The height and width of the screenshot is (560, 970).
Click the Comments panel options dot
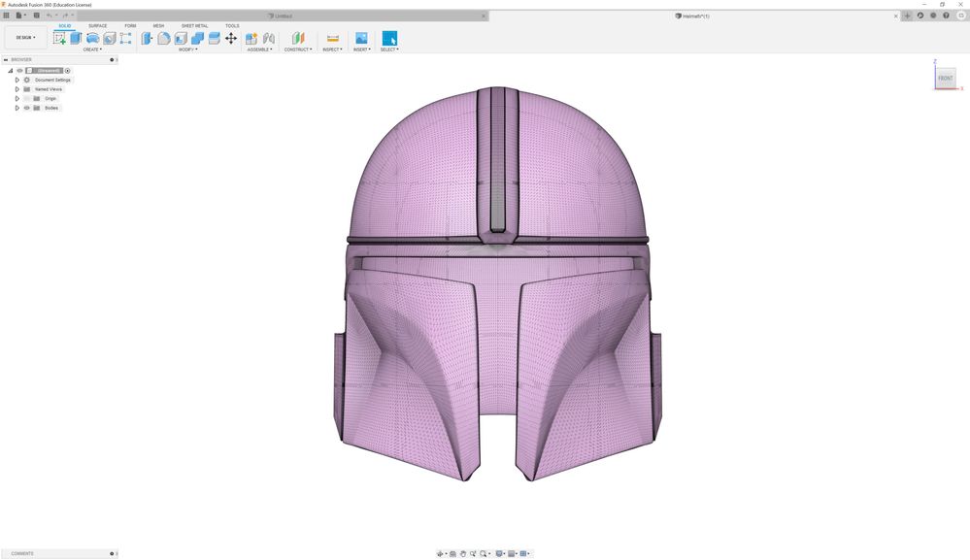112,554
